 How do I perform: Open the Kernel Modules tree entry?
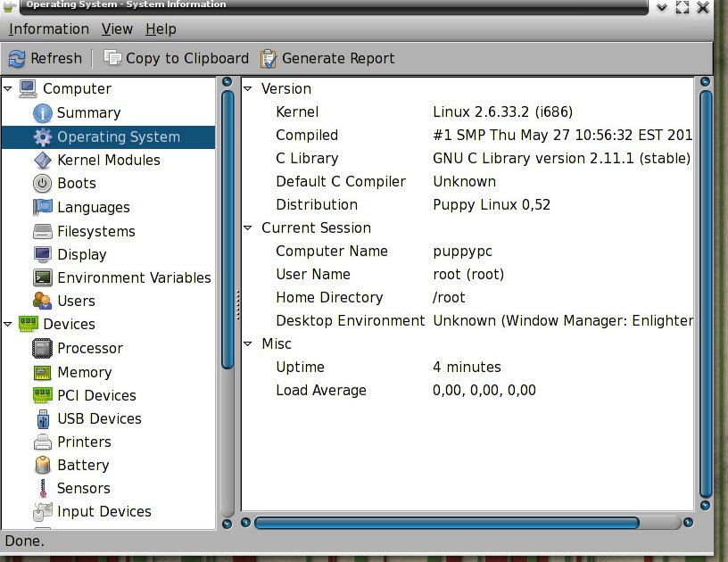(x=109, y=160)
